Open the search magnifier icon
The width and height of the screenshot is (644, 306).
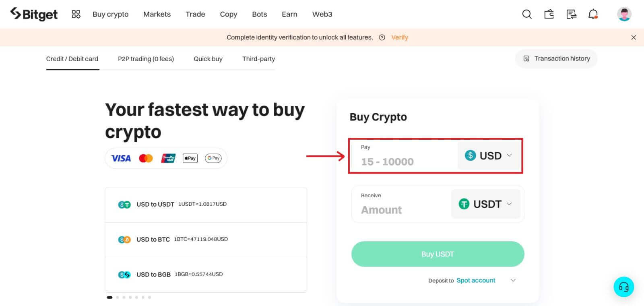[526, 14]
